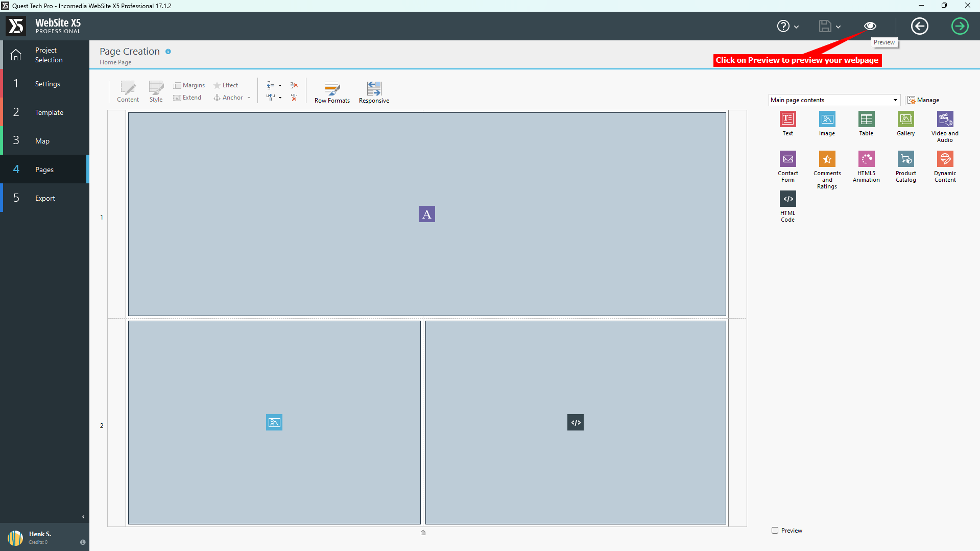Image resolution: width=980 pixels, height=551 pixels.
Task: Enable the Preview checkbox at bottom right
Action: (x=775, y=531)
